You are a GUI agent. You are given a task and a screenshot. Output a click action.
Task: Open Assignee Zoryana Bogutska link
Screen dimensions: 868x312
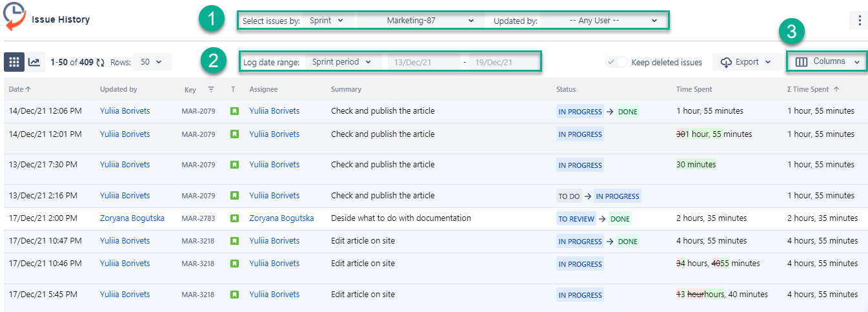(x=282, y=218)
